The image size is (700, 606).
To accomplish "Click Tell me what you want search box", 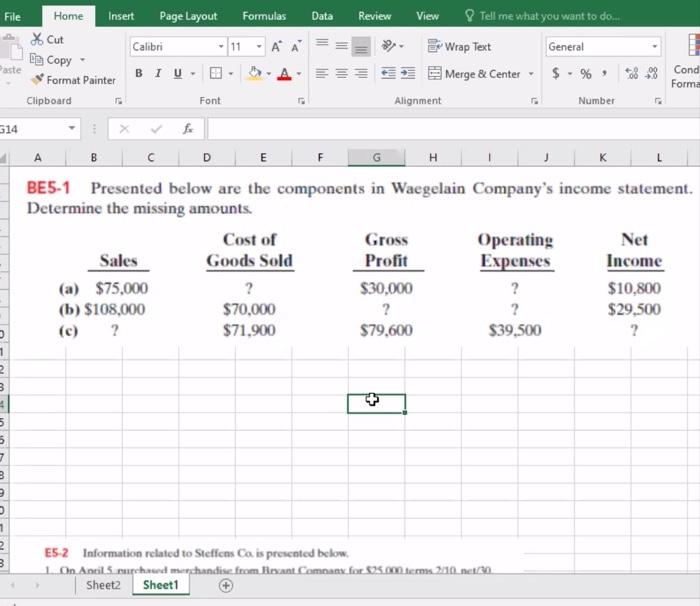I will point(542,16).
